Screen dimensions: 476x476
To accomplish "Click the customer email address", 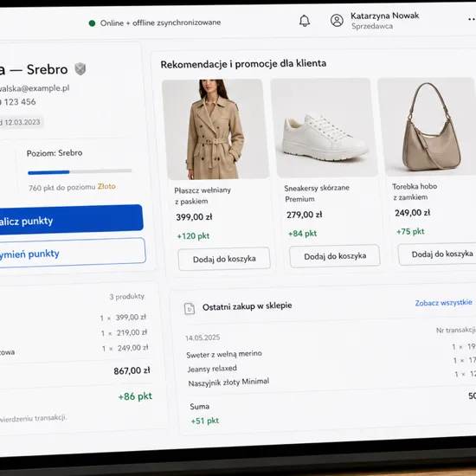I will coord(35,88).
